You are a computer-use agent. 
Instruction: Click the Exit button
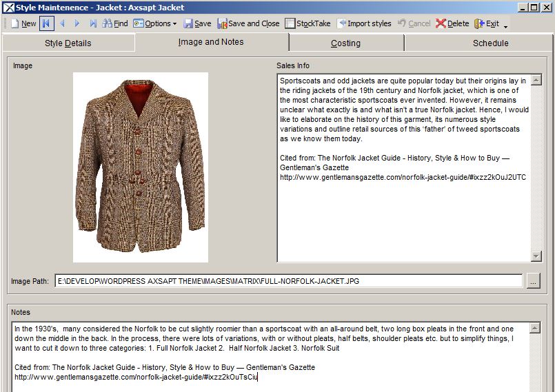487,23
